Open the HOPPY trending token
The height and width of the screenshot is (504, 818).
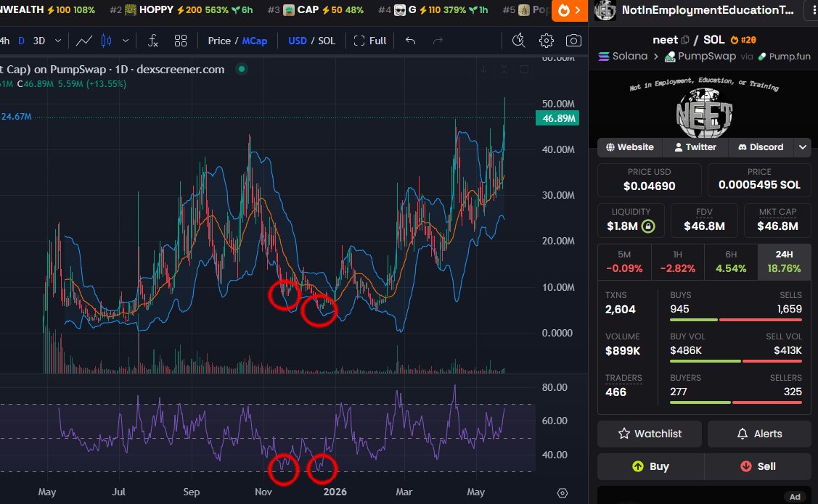(182, 10)
